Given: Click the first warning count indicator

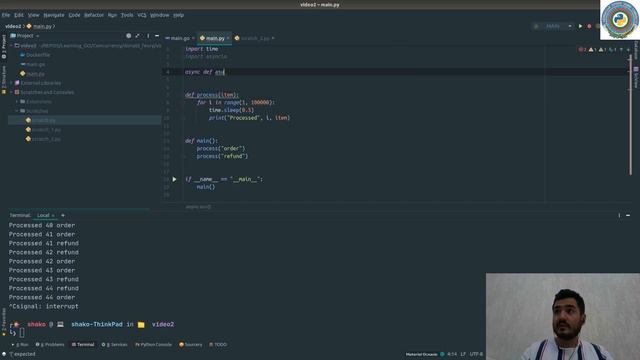Looking at the screenshot, I should pos(593,50).
